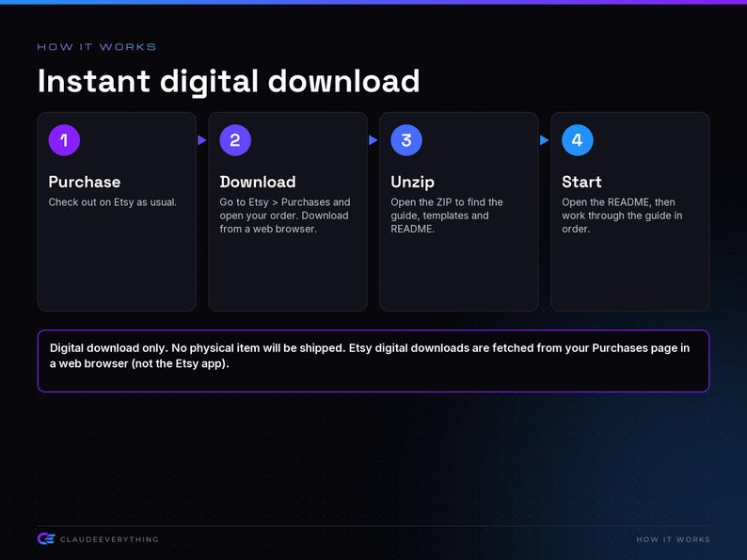Click the Start step heading
747x560 pixels.
pos(581,182)
